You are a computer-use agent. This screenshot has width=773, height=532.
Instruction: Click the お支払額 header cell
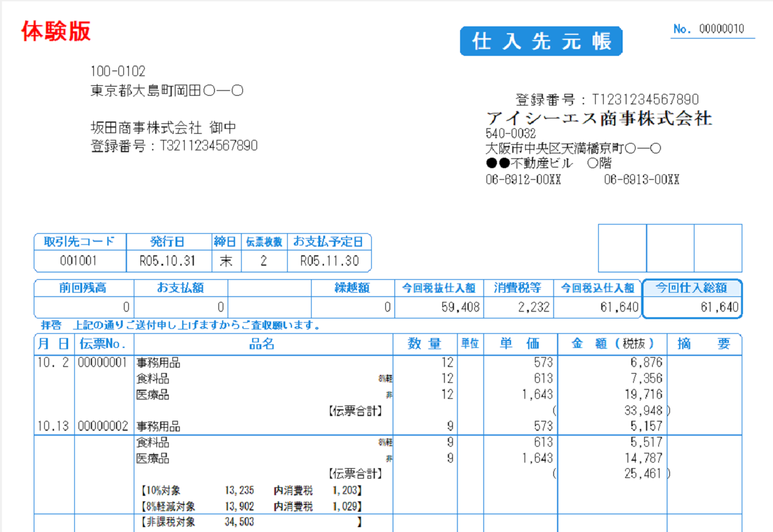pyautogui.click(x=180, y=288)
